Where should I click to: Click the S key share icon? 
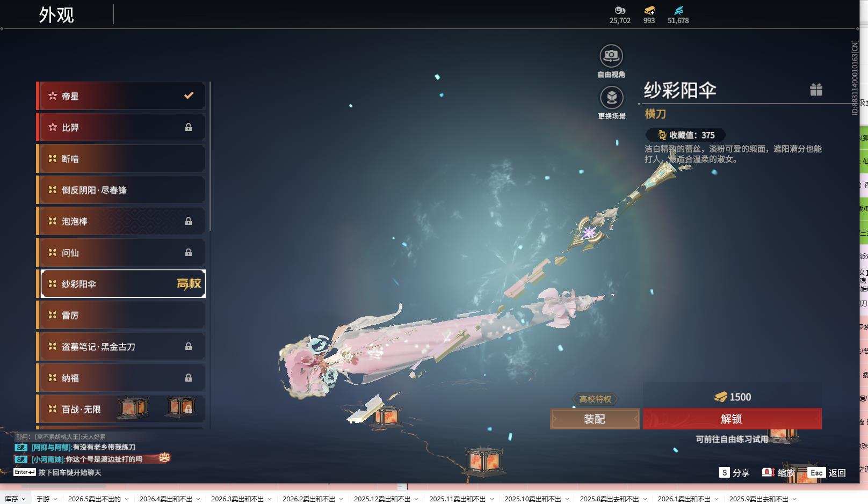[725, 472]
